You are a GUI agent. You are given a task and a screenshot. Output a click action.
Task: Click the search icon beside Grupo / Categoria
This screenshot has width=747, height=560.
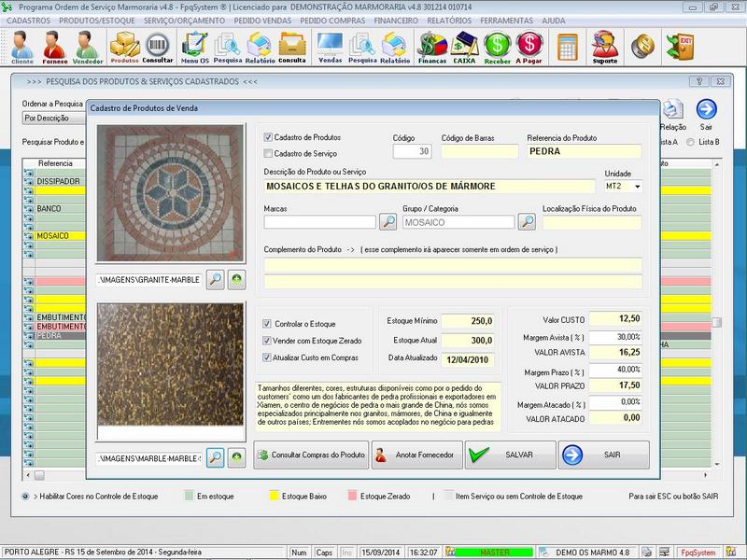point(528,222)
